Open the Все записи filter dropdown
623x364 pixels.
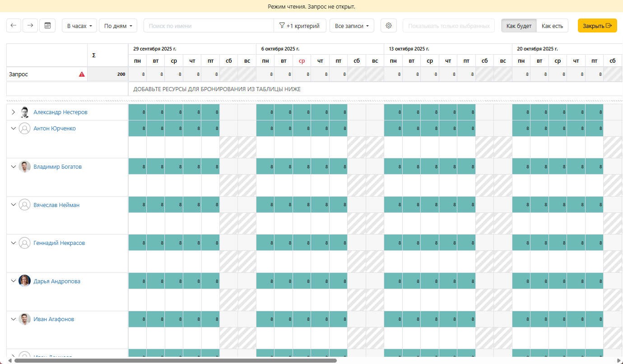coord(351,26)
